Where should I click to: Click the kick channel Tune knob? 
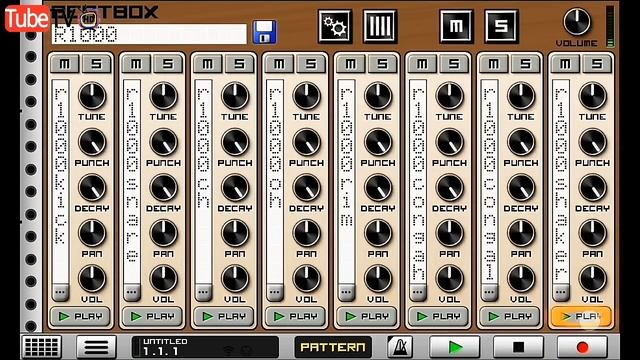pos(92,96)
